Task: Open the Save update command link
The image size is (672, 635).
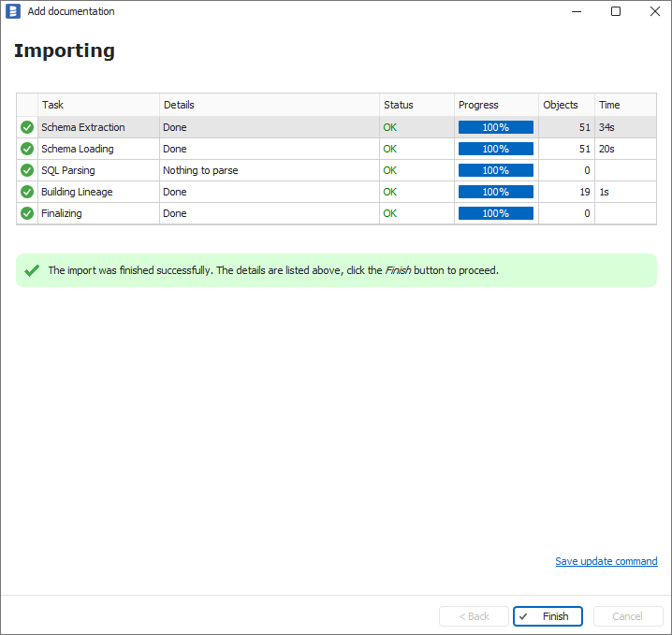Action: pos(606,561)
